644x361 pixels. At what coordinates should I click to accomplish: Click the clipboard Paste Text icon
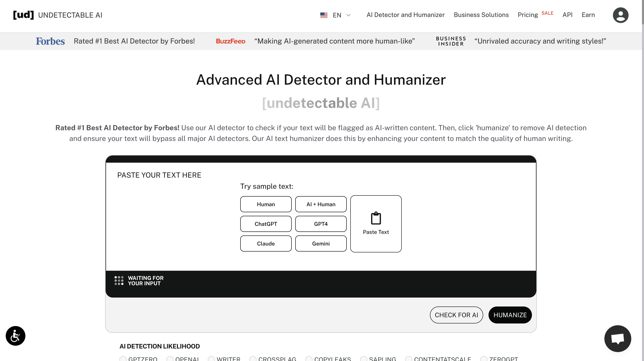[376, 218]
